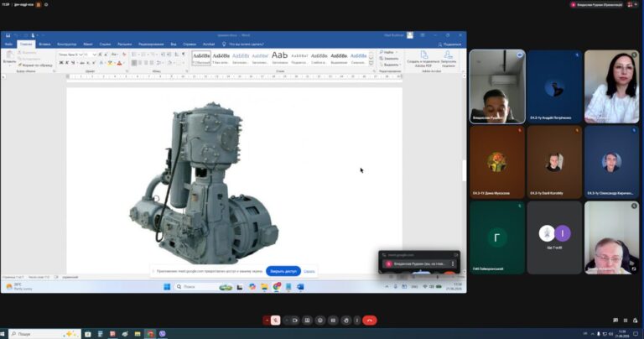
Task: Select the compressor image in the document
Action: click(x=204, y=183)
